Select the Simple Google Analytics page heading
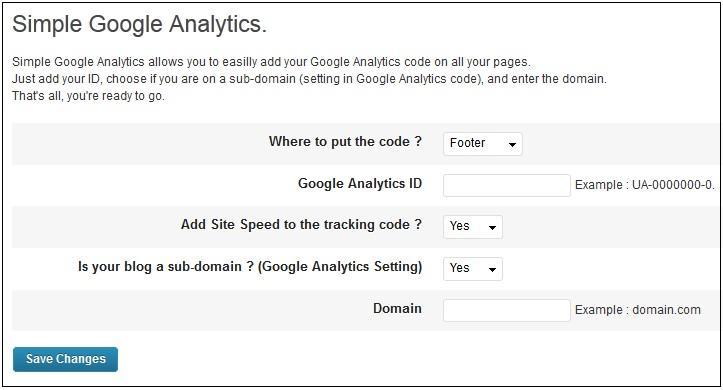 pos(139,24)
